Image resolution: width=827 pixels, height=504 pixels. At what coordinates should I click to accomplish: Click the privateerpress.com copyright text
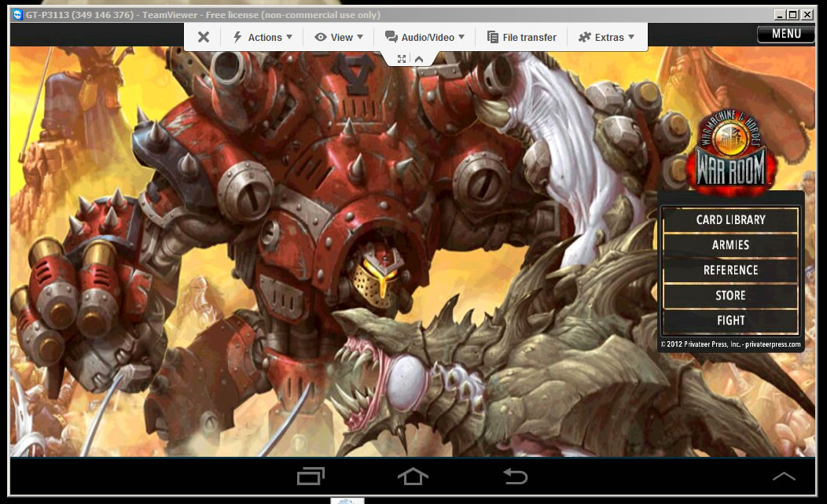pos(730,344)
